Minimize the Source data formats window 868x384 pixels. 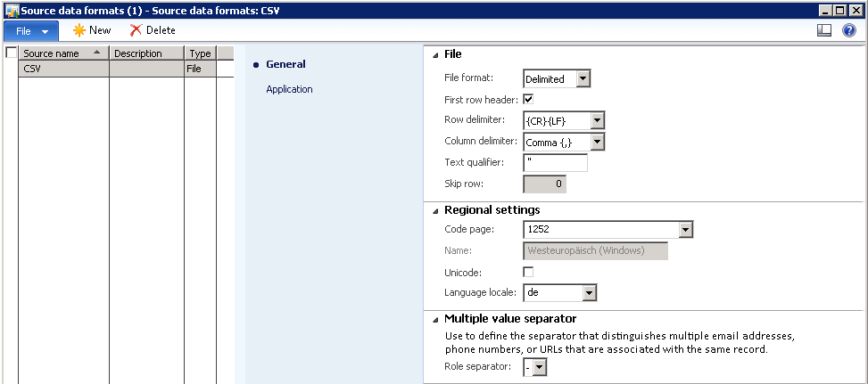[x=827, y=10]
